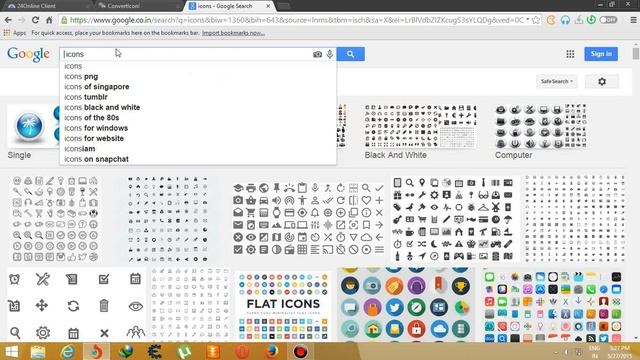
Task: Open the Windows Start button
Action: (x=11, y=351)
